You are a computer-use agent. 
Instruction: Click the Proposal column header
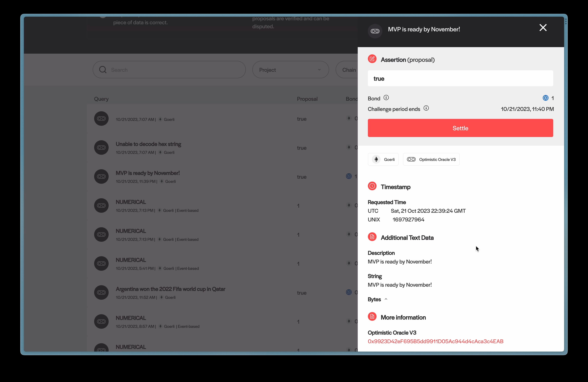307,99
